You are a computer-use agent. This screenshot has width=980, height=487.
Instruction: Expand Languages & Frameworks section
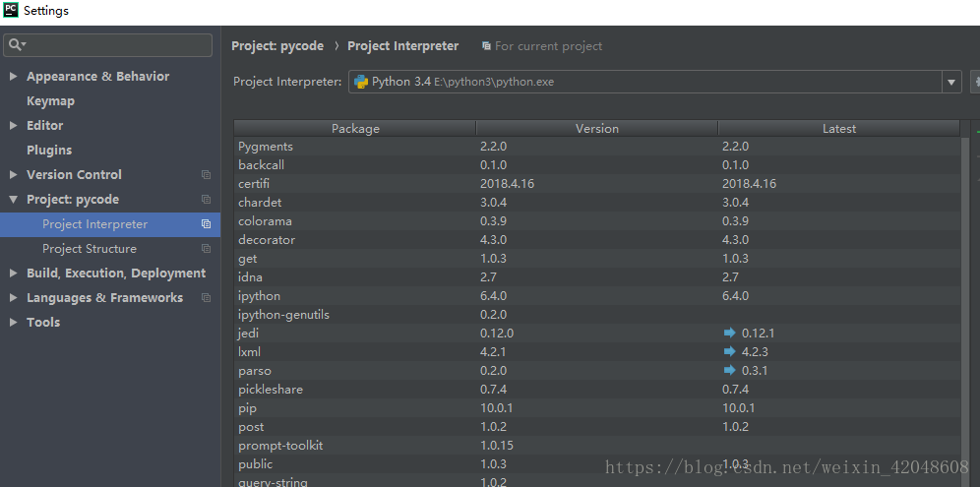13,298
